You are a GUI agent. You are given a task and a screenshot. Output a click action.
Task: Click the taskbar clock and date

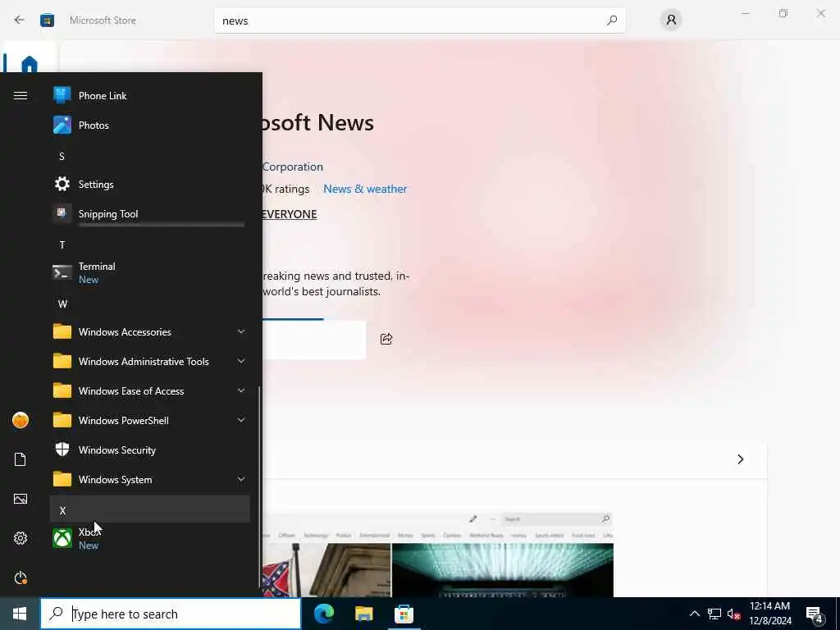(x=769, y=614)
